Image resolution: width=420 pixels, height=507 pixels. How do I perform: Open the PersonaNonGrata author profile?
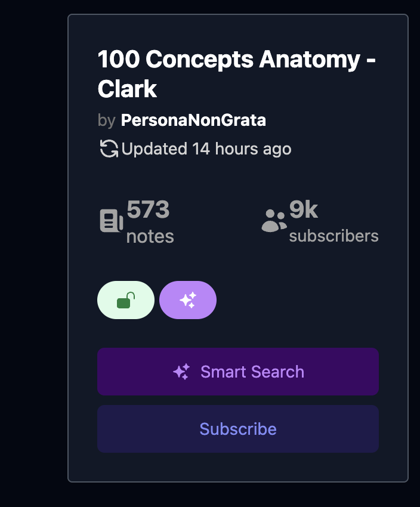click(x=193, y=120)
